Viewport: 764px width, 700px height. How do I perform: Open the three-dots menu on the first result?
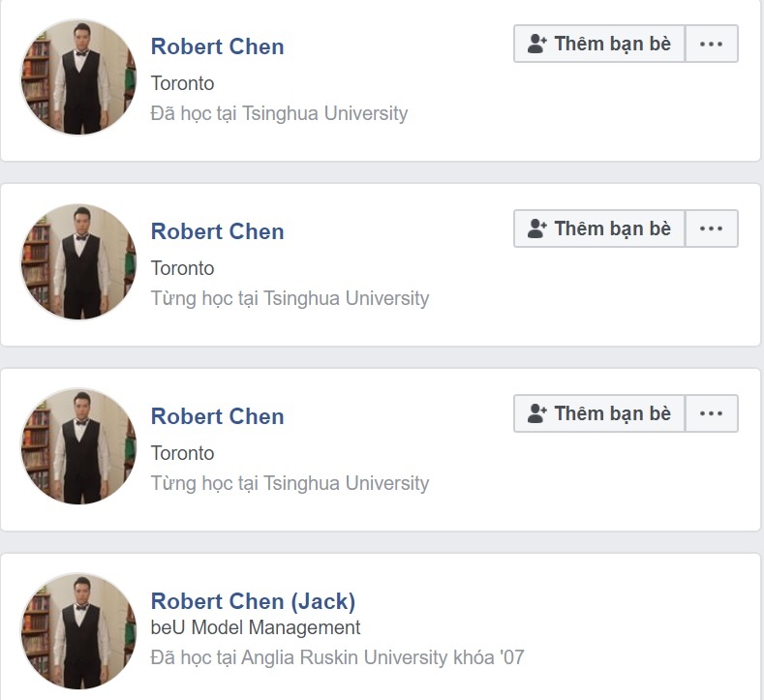(711, 44)
